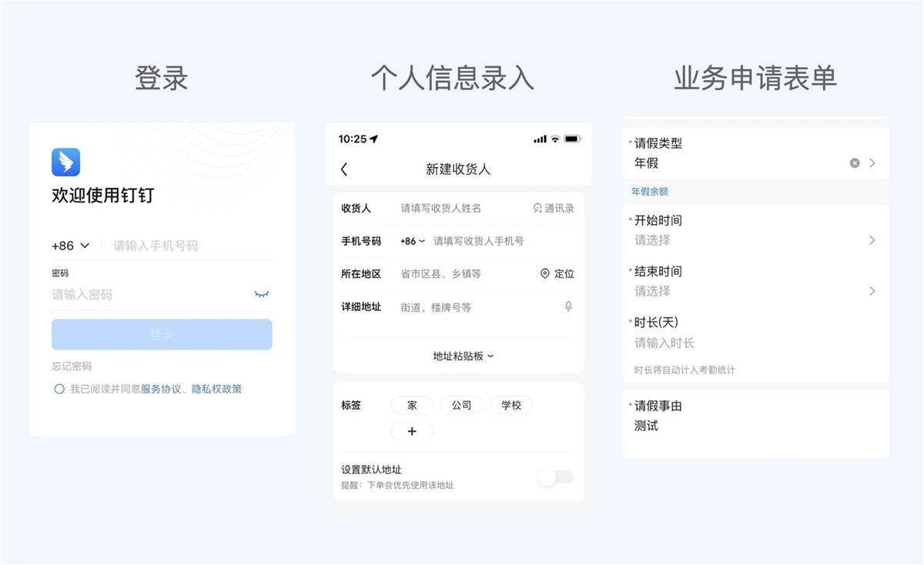Click the 欢迎使用钉钉 heading
Screen dimensions: 924x565
point(103,196)
